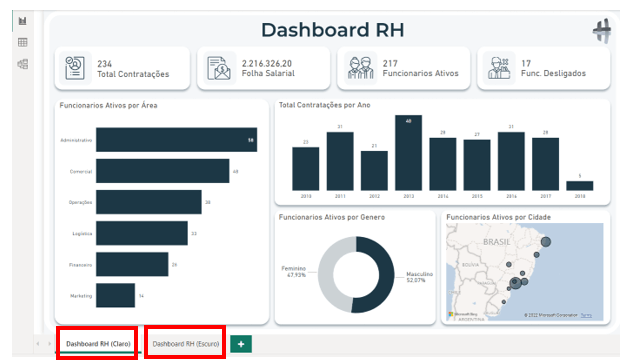Screen dimensions: 633x361
Task: Select the 2017 column in yearly chart
Action: tap(545, 164)
